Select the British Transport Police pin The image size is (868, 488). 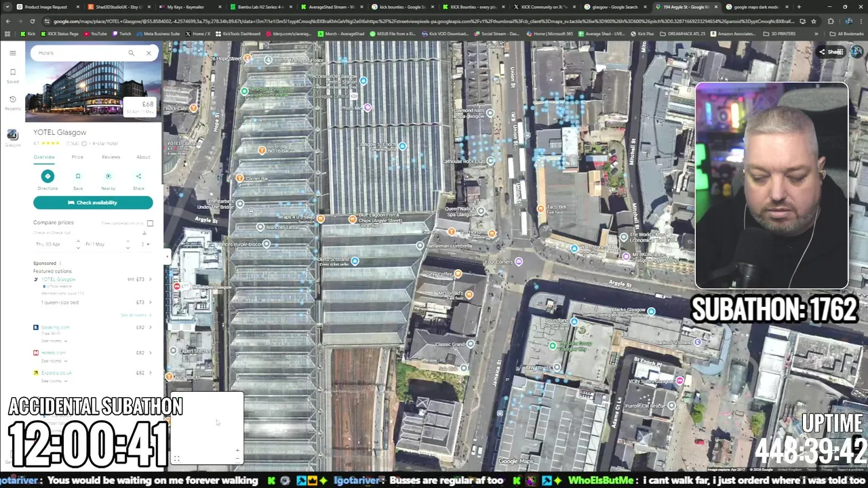click(268, 60)
